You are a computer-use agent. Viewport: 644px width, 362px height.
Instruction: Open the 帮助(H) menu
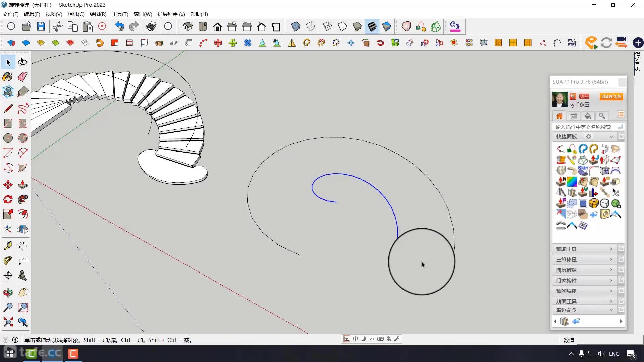click(x=199, y=14)
